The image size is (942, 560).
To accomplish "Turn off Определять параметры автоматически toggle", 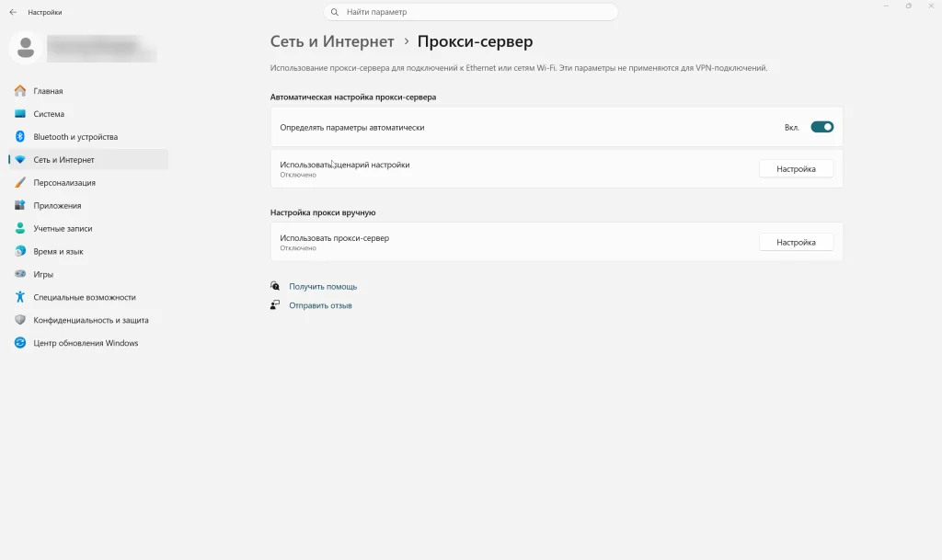I will tap(821, 127).
